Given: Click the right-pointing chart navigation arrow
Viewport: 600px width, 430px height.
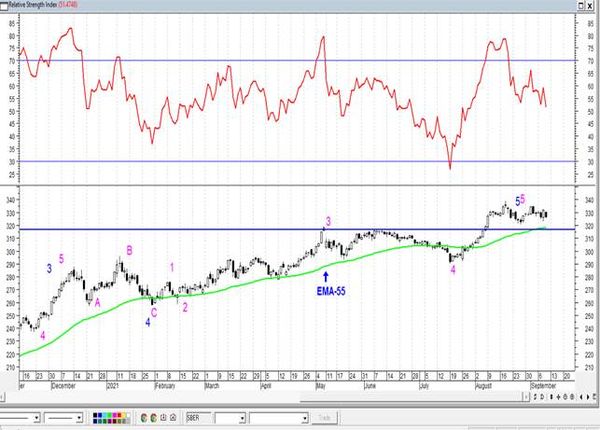Looking at the screenshot, I should point(588,397).
